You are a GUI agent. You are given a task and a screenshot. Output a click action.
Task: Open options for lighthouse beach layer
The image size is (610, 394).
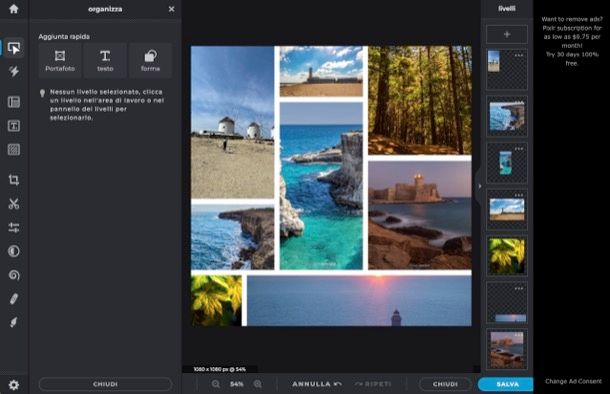(x=519, y=195)
